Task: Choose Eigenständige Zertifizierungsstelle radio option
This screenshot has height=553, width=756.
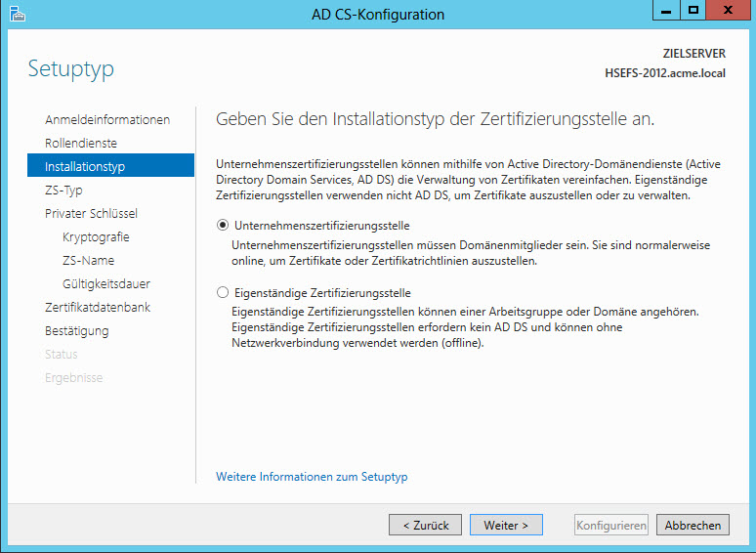Action: point(223,293)
